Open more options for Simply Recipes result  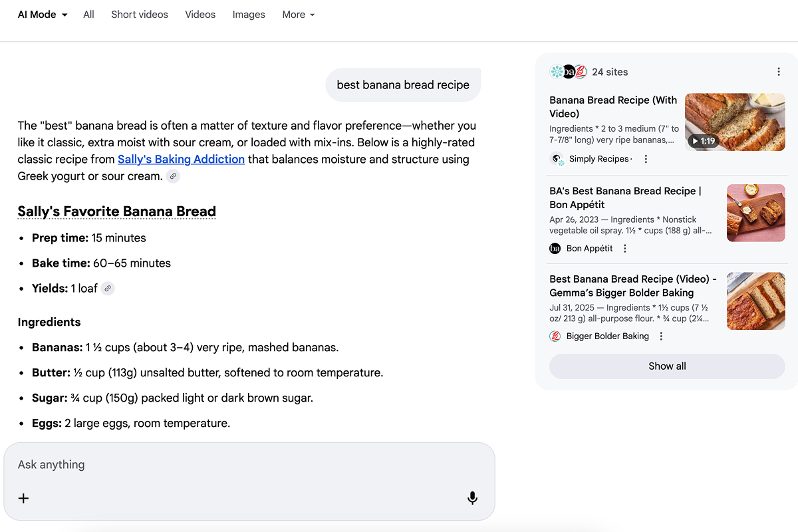(x=646, y=159)
